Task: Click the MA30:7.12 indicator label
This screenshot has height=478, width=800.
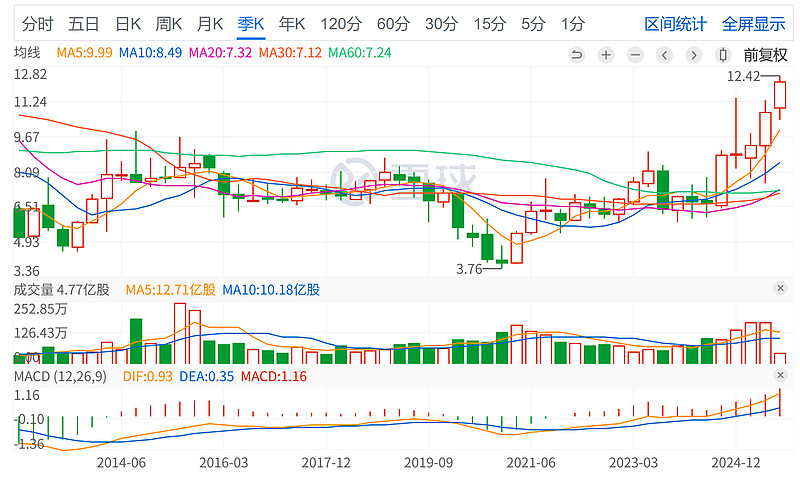Action: pos(290,53)
